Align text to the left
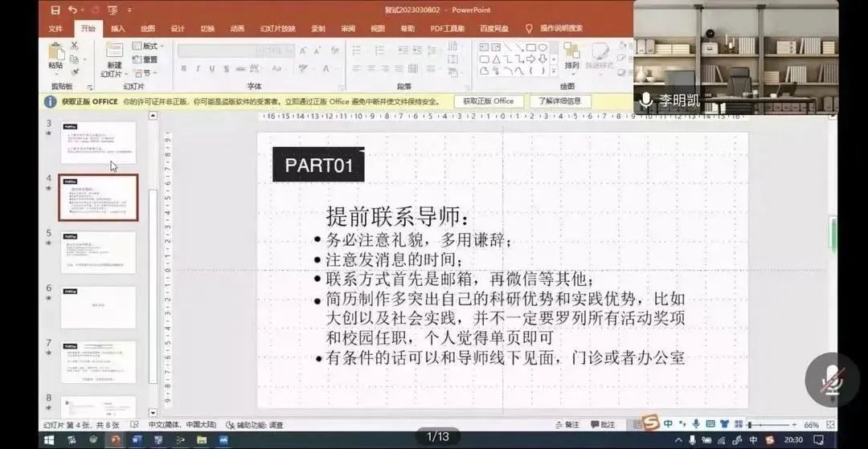The image size is (868, 449). (357, 68)
